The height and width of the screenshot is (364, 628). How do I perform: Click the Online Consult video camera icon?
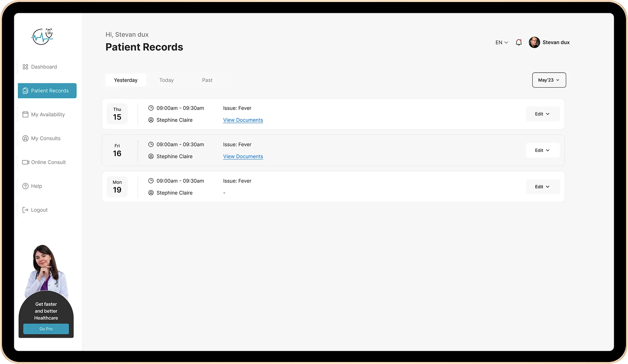25,162
